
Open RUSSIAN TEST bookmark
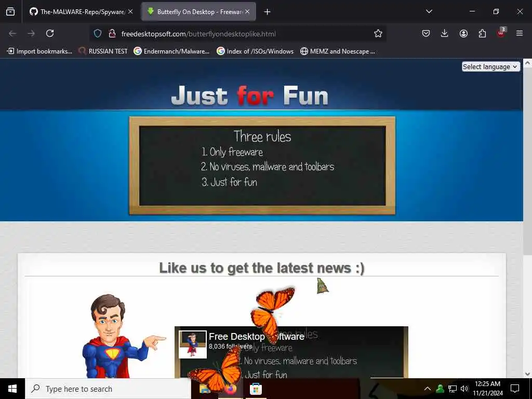click(103, 51)
